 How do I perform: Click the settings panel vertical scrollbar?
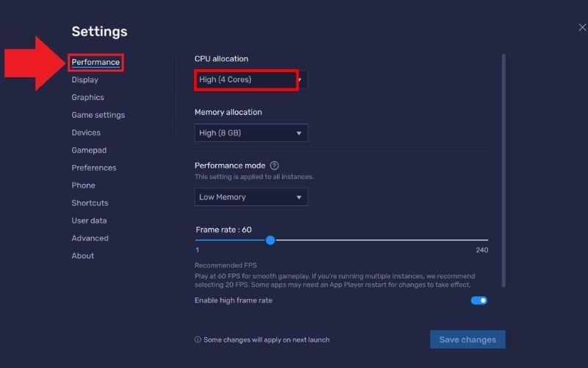click(x=503, y=169)
